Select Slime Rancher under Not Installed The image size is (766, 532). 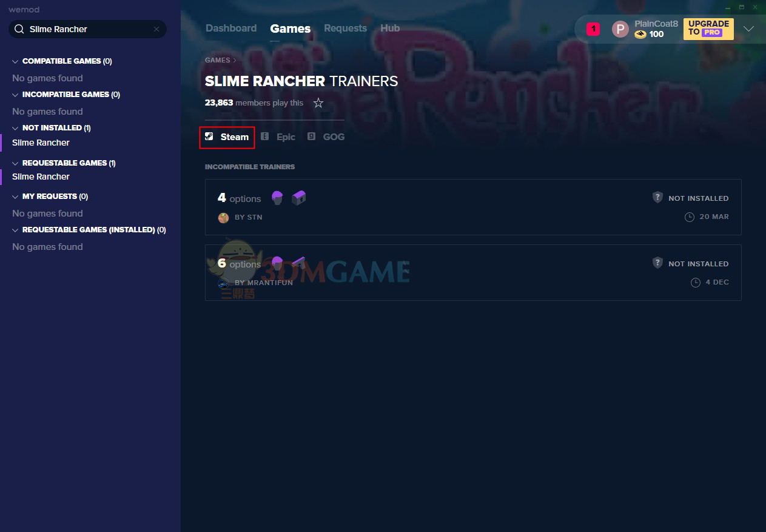pos(41,143)
